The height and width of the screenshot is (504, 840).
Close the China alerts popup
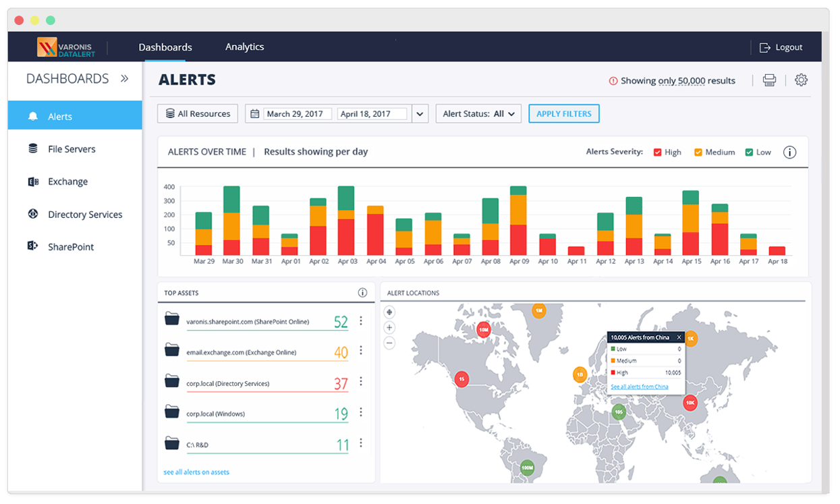tap(679, 336)
